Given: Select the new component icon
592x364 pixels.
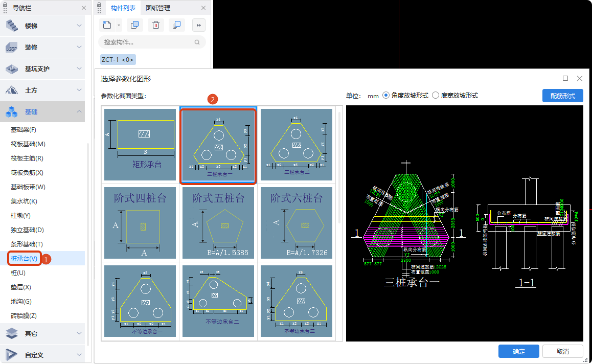Looking at the screenshot, I should (x=107, y=25).
